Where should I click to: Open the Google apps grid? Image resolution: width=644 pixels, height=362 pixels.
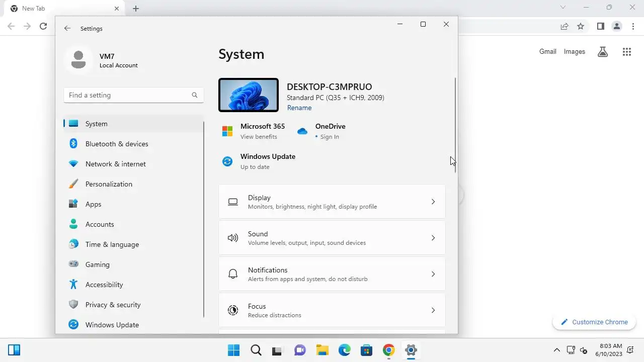click(627, 51)
